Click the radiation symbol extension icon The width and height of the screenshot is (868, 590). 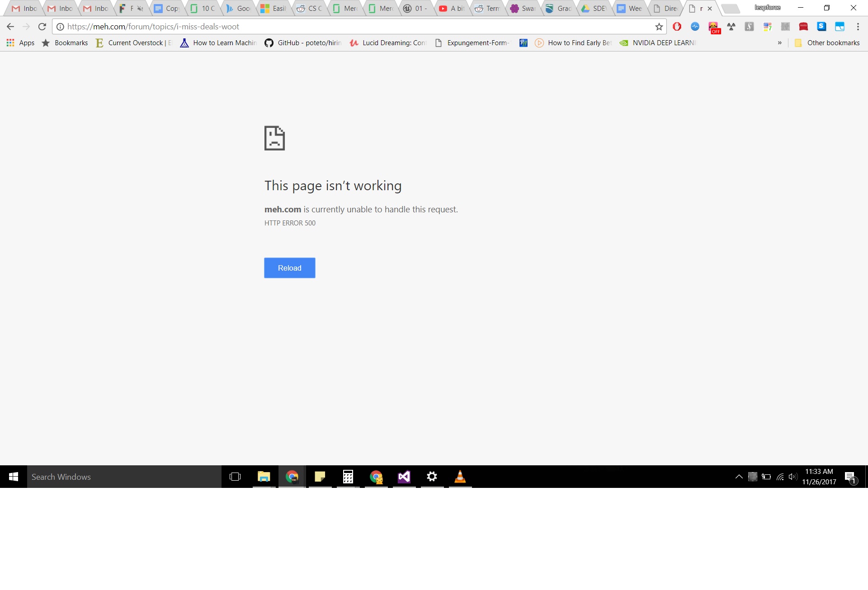(731, 27)
